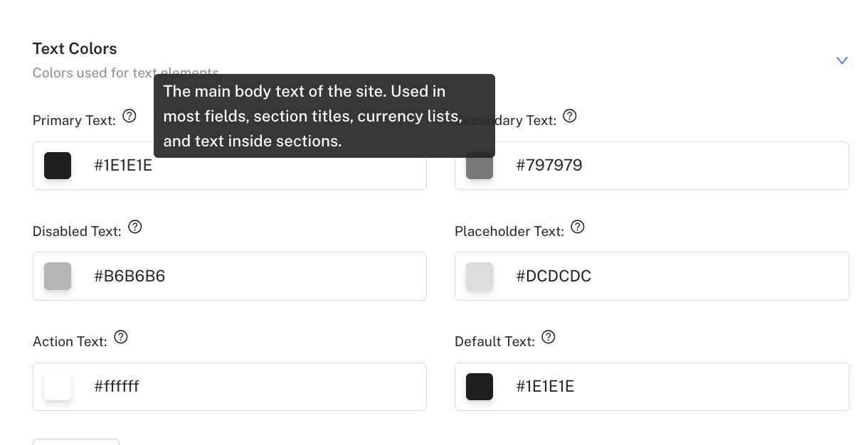Focus the Placeholder Text #DCDCDC field

676,277
